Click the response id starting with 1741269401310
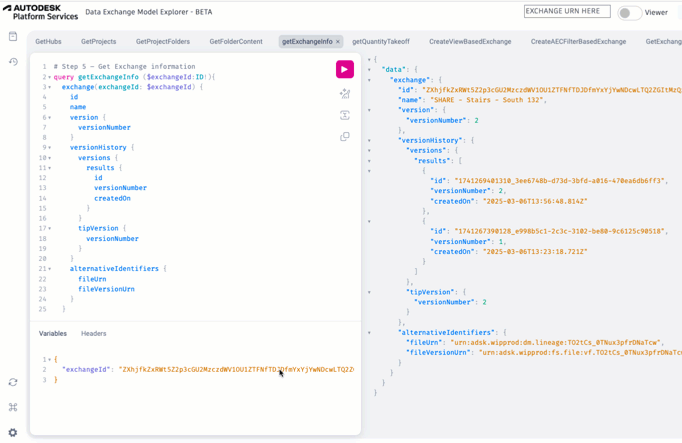 560,181
